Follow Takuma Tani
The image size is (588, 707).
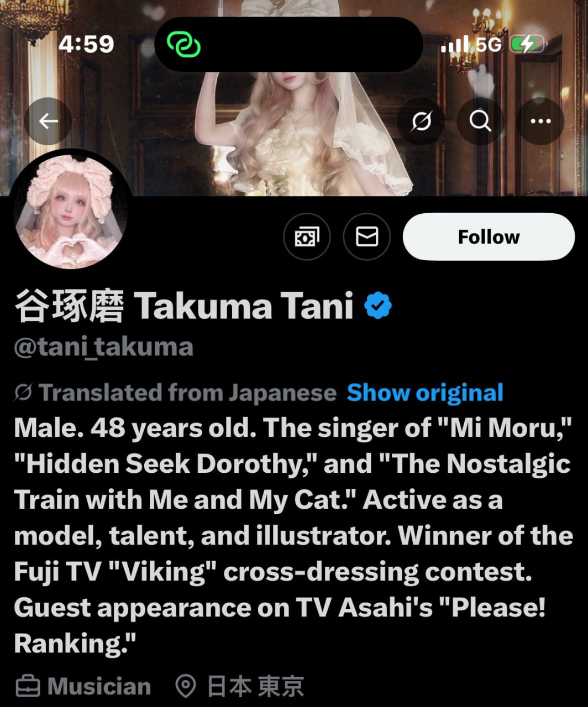coord(489,237)
